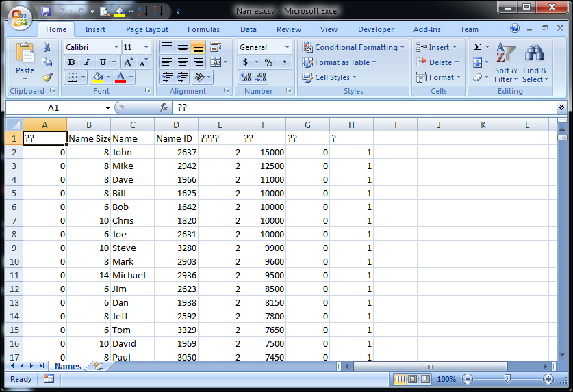Apply Percent Style format

(x=268, y=62)
